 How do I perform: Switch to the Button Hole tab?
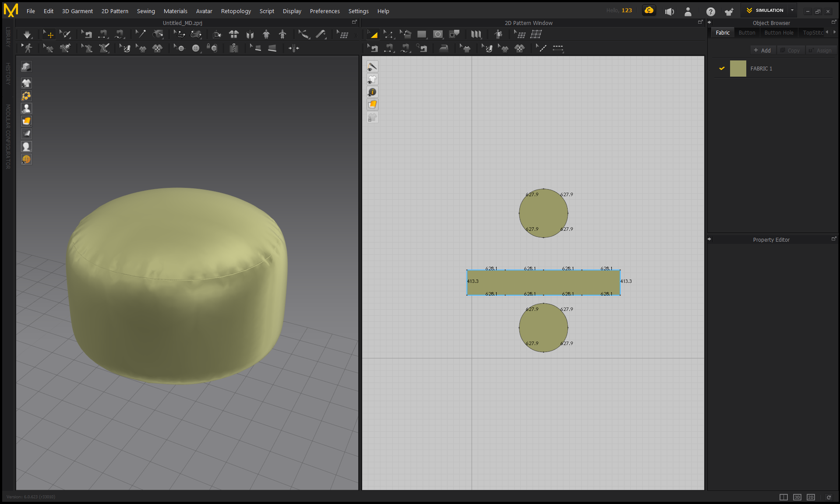[779, 33]
